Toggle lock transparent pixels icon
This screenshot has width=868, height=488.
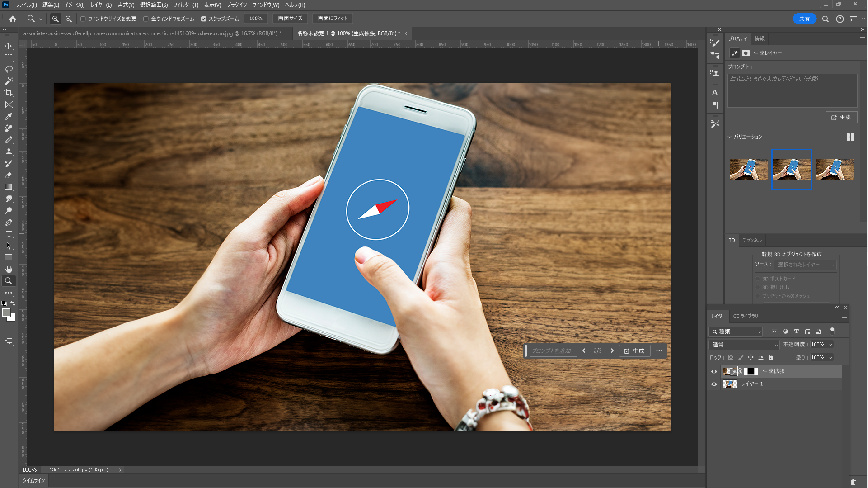[x=731, y=357]
